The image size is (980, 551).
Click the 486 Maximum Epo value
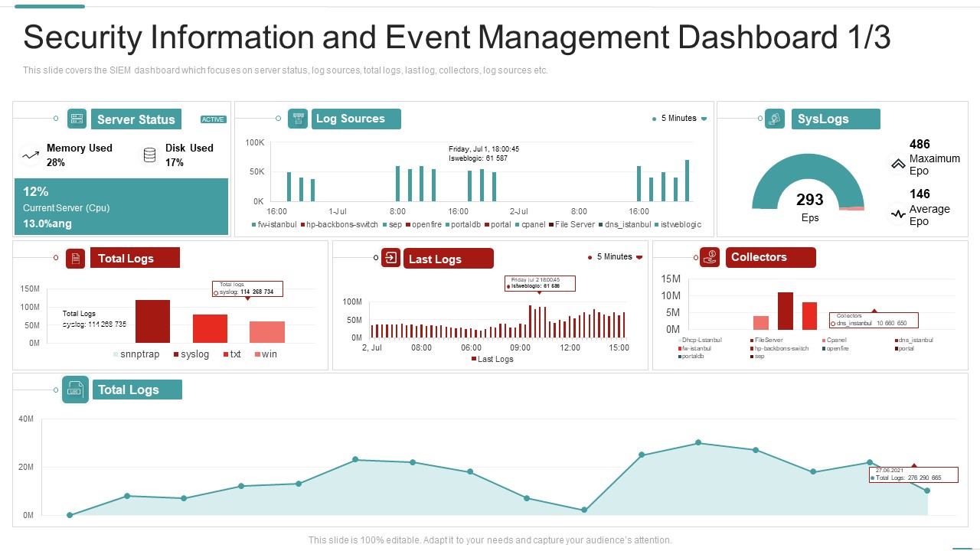pos(920,144)
